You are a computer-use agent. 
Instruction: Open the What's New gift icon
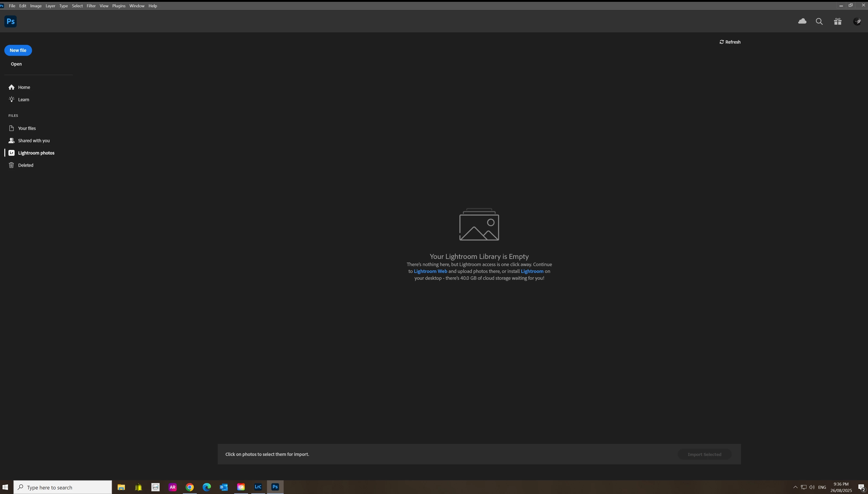pyautogui.click(x=838, y=22)
